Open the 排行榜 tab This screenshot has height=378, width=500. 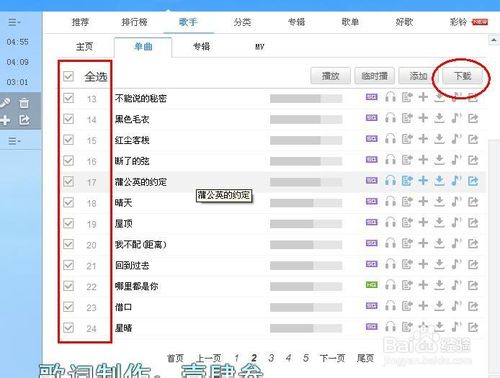click(134, 22)
